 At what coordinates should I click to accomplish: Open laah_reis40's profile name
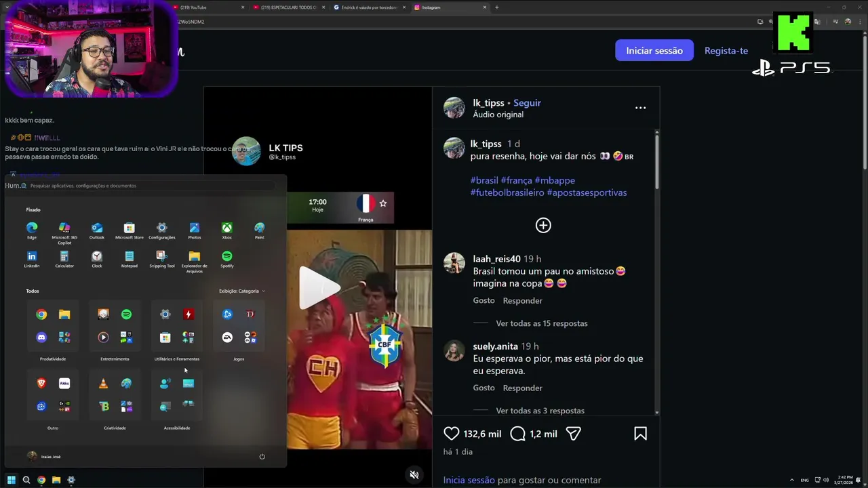tap(496, 259)
